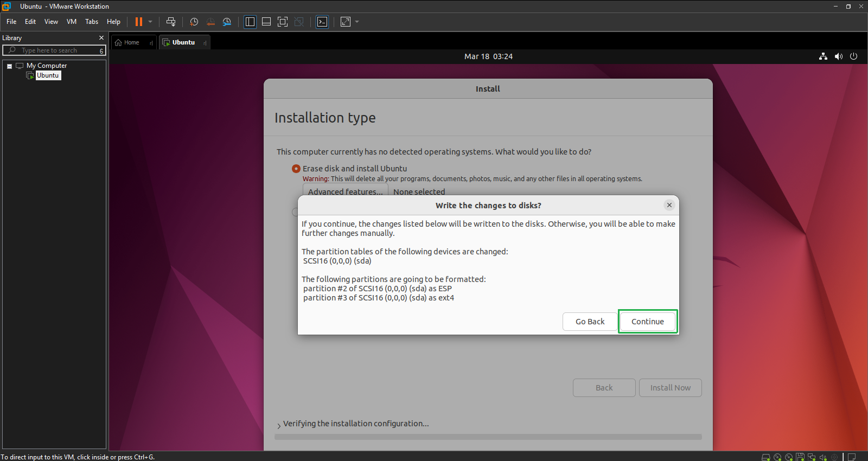The height and width of the screenshot is (461, 868).
Task: Click the 'Installation type' heading
Action: point(325,118)
